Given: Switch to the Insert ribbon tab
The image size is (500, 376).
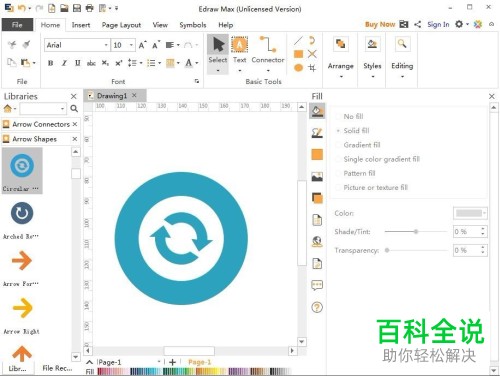Looking at the screenshot, I should point(81,25).
